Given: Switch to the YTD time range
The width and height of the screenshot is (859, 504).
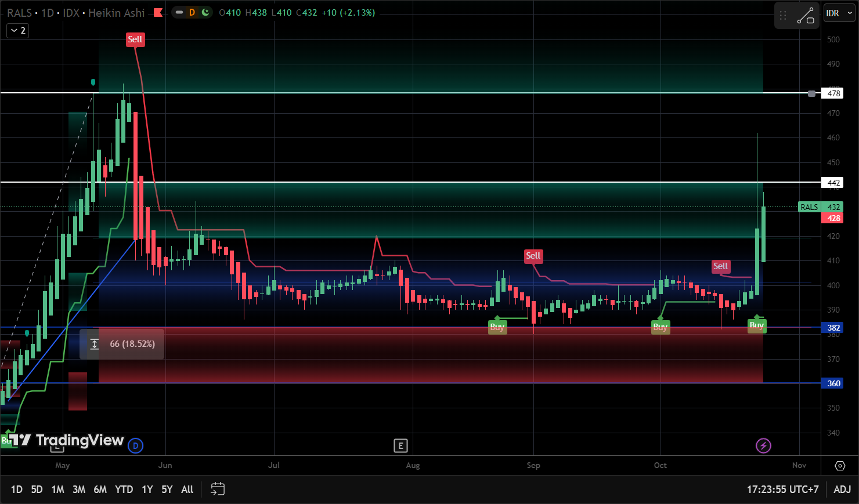Looking at the screenshot, I should click(x=124, y=490).
